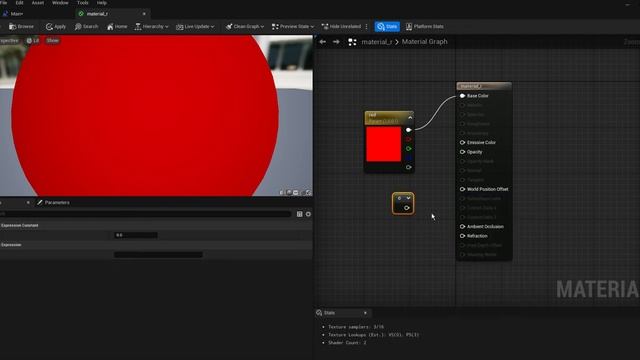Image resolution: width=640 pixels, height=360 pixels.
Task: Navigate forward in graph history
Action: [x=336, y=42]
